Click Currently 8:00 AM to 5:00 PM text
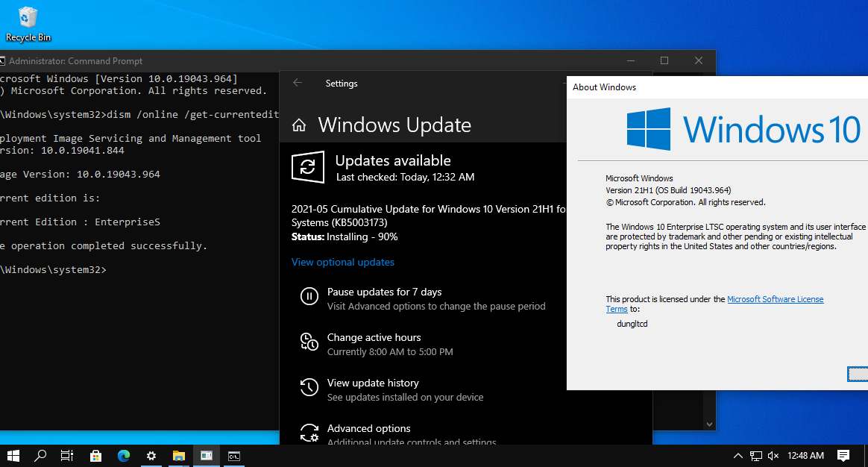868x467 pixels. click(390, 352)
